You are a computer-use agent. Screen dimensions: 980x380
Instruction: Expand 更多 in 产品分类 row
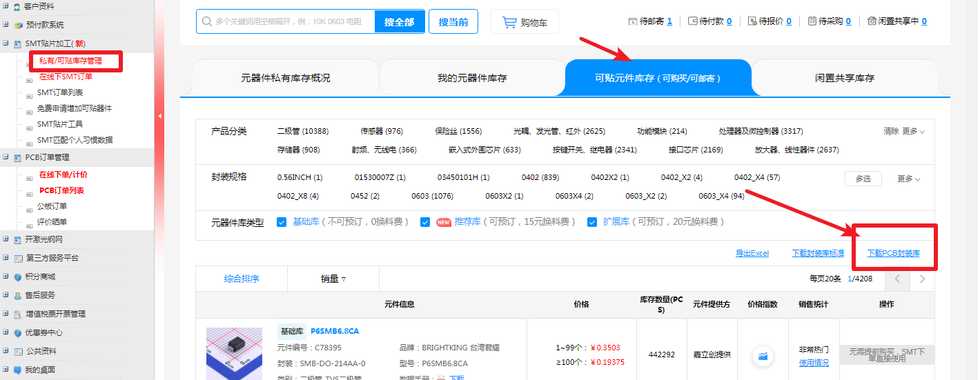click(913, 131)
